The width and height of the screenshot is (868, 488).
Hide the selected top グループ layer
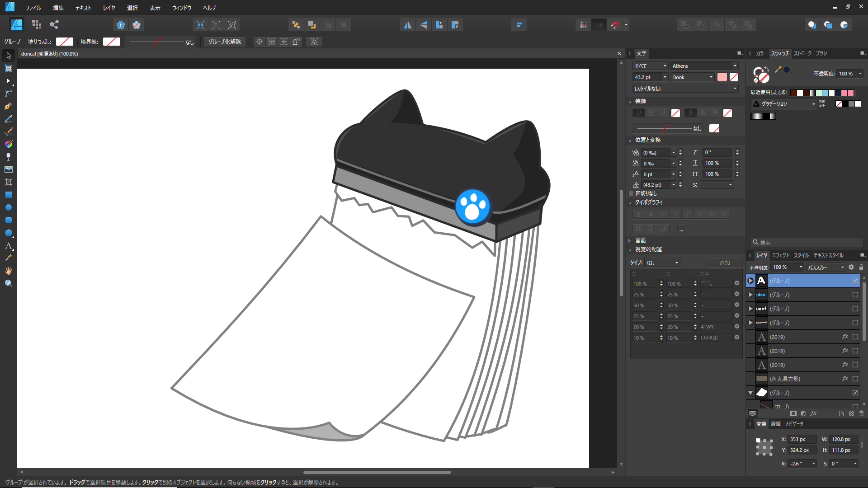[x=855, y=281]
